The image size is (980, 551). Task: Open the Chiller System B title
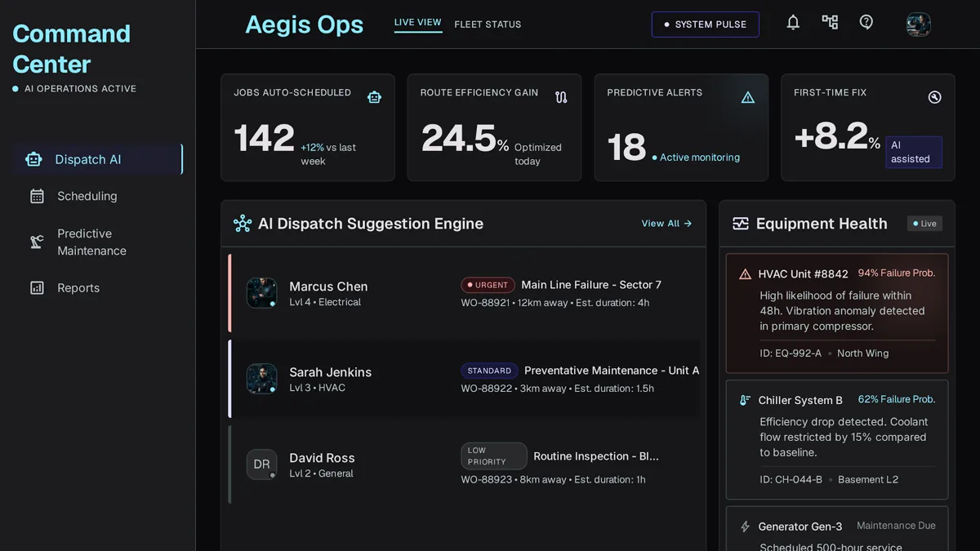800,401
